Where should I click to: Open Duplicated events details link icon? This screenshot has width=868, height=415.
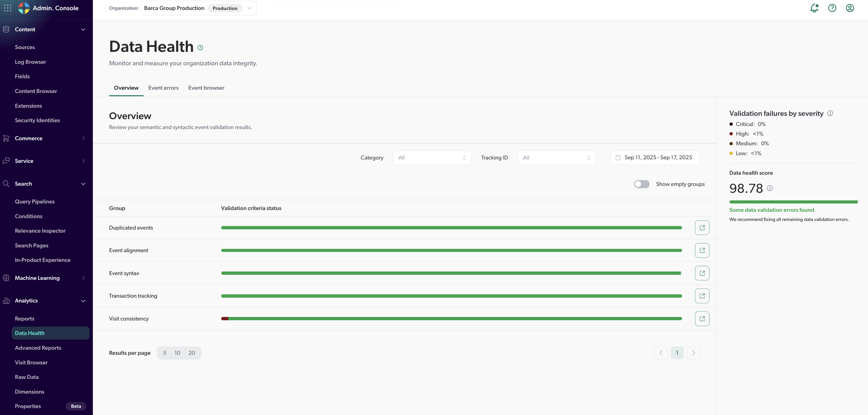click(x=702, y=228)
